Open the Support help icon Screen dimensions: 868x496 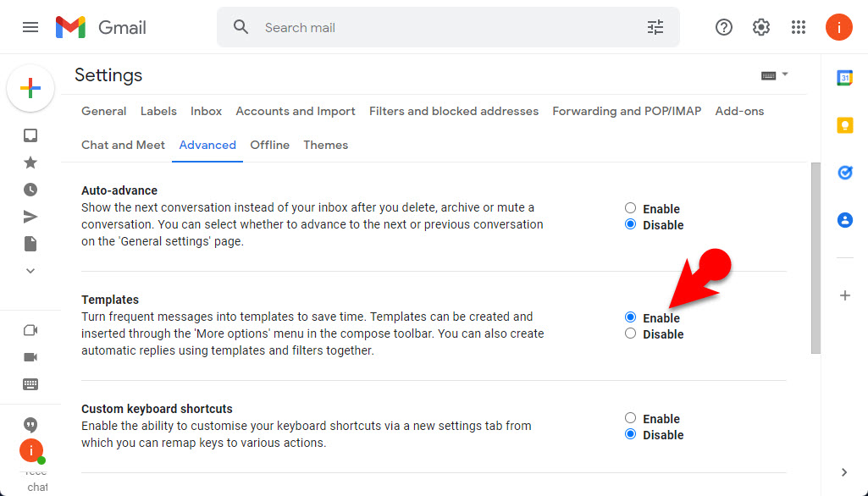(723, 27)
